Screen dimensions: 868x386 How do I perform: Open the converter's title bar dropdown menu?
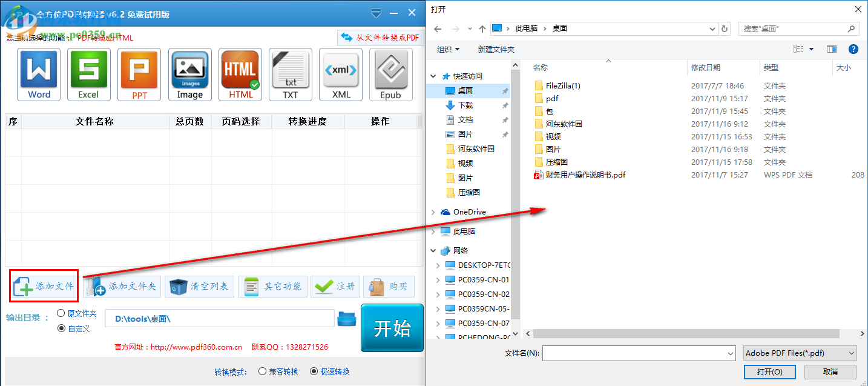pyautogui.click(x=376, y=12)
